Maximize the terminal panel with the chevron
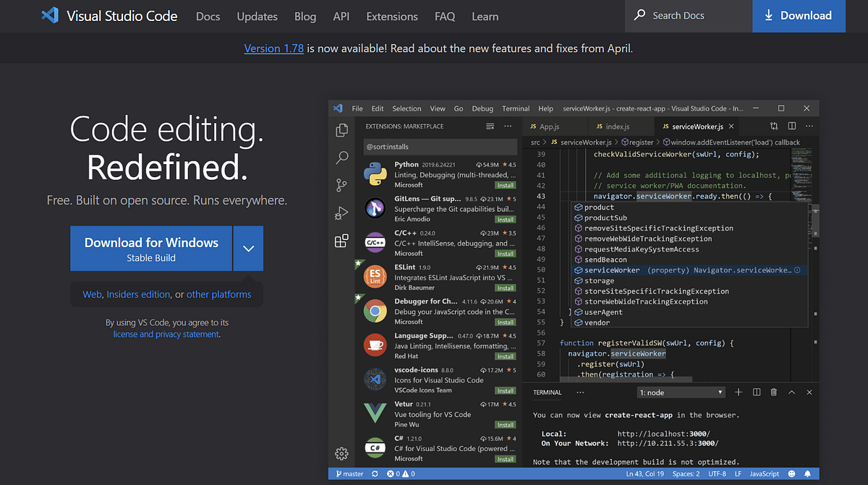 coord(791,392)
